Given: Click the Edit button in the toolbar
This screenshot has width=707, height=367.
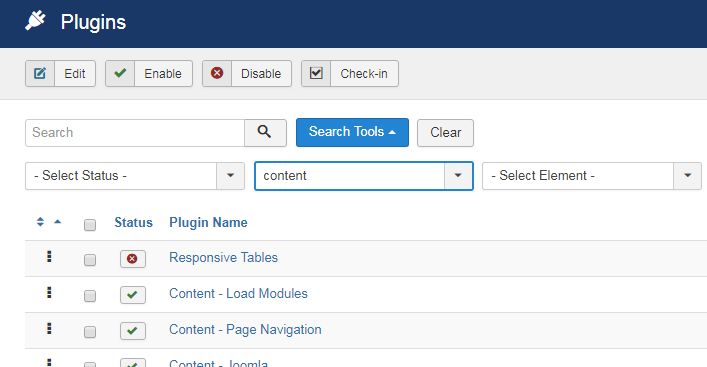Looking at the screenshot, I should coord(60,73).
